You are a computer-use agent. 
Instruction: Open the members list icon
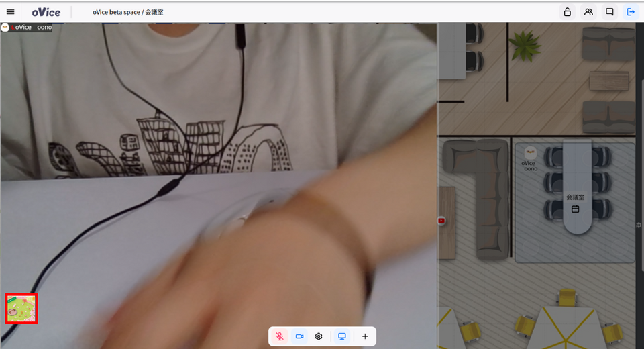click(588, 12)
